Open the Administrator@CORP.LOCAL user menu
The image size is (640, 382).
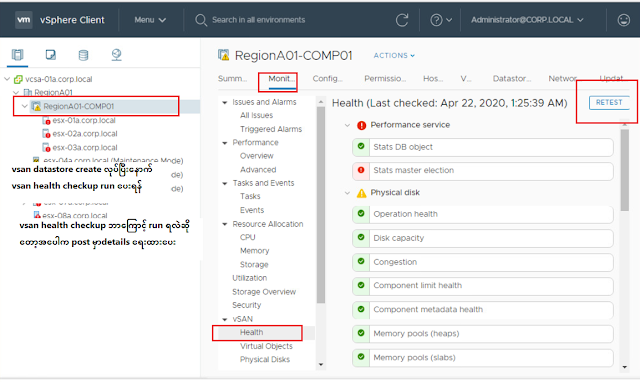click(x=527, y=20)
